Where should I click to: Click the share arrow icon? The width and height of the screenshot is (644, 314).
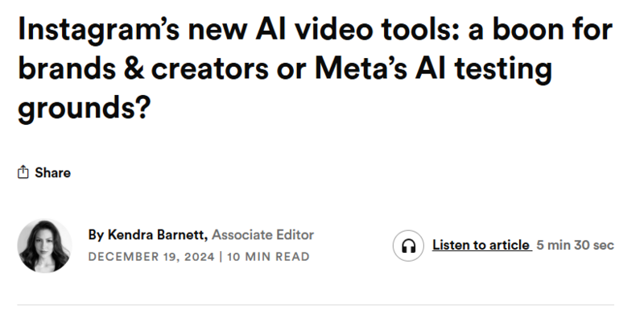point(23,172)
